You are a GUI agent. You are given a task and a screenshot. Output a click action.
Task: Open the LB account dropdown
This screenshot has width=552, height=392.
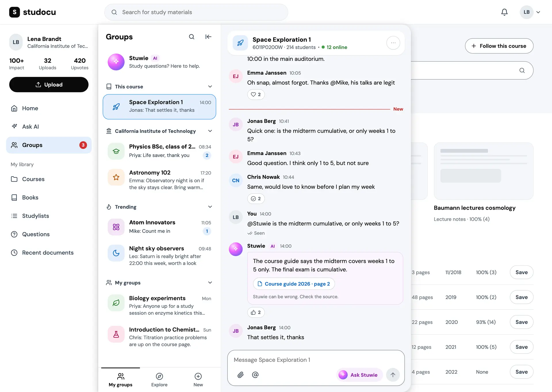(530, 12)
